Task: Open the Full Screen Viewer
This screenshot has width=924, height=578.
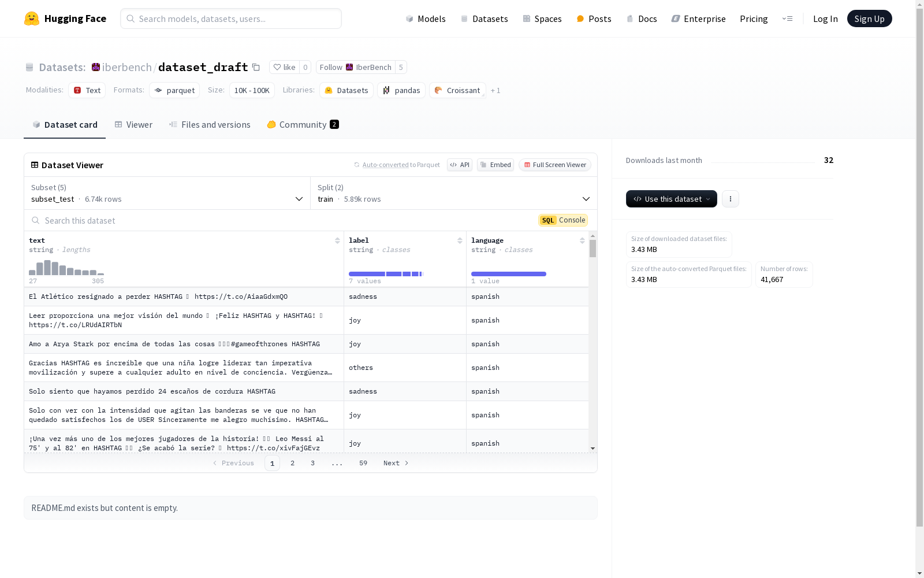Action: click(x=554, y=165)
